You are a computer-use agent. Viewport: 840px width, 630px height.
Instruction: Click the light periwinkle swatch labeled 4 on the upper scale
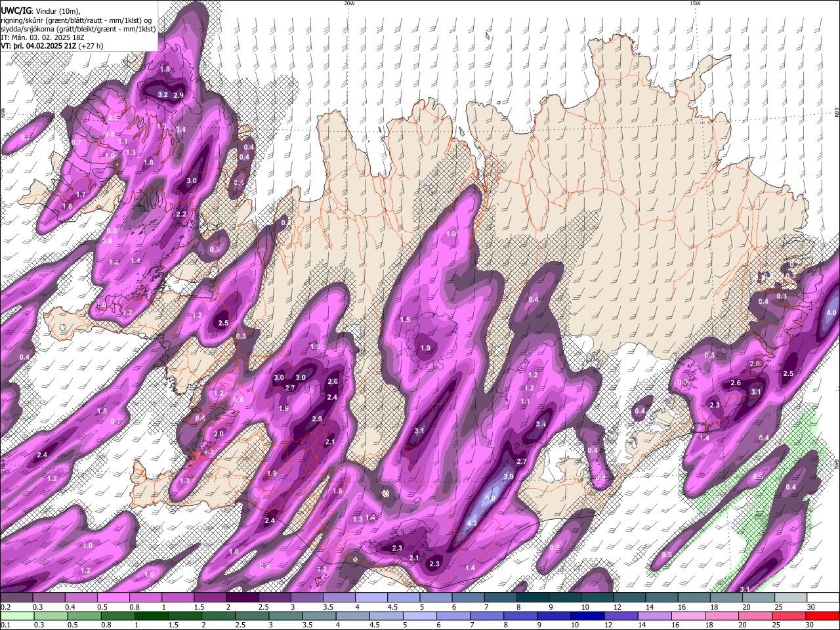coord(371,598)
